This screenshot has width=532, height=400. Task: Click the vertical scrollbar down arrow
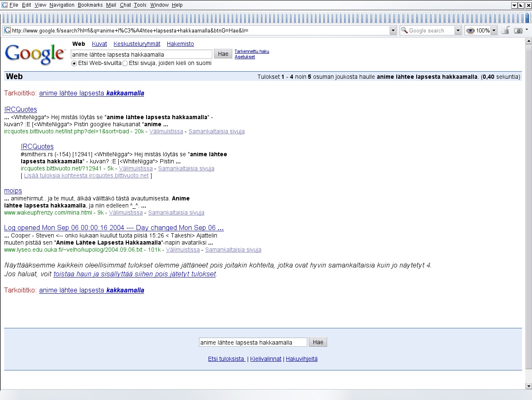(x=529, y=386)
